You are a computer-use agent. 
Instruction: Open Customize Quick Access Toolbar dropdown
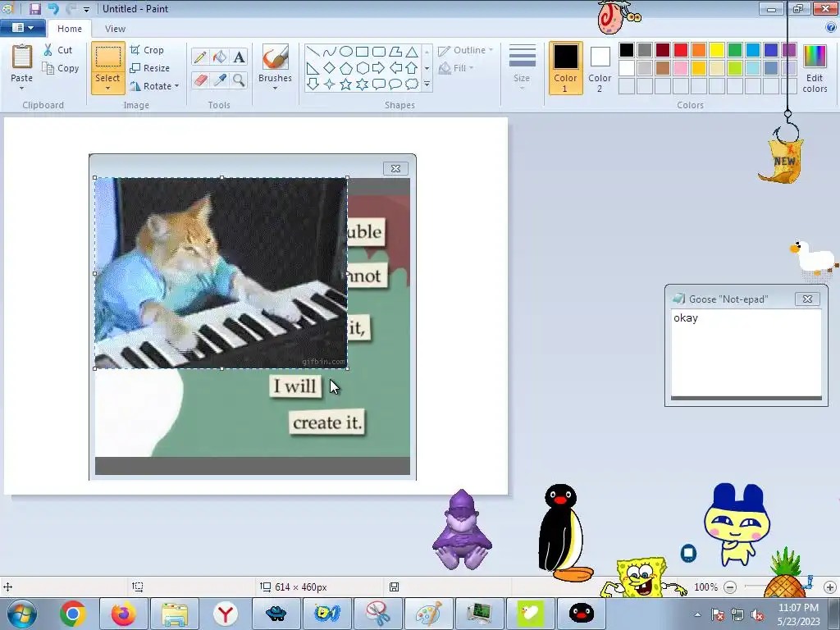click(x=87, y=9)
